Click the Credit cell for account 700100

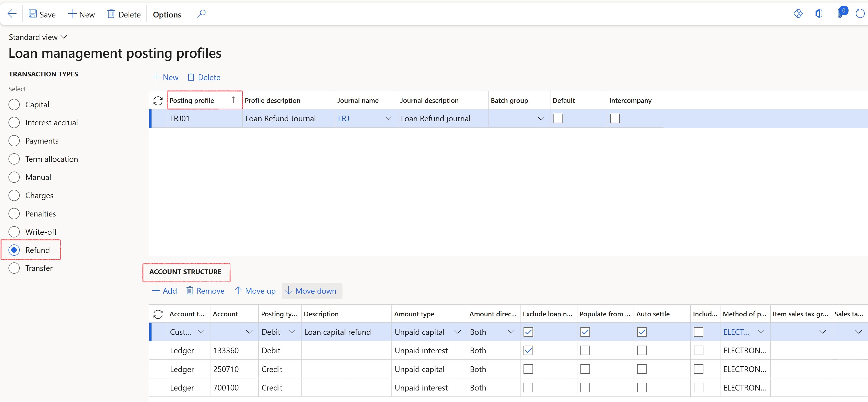280,388
